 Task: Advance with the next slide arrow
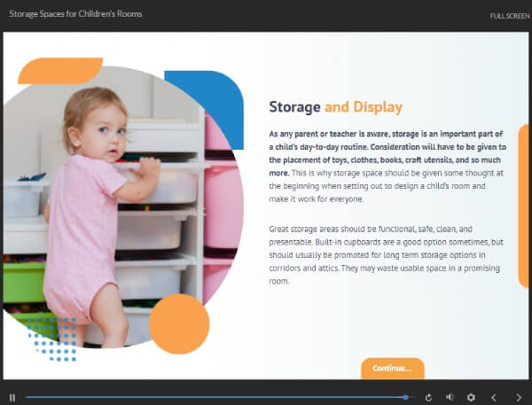tap(519, 398)
